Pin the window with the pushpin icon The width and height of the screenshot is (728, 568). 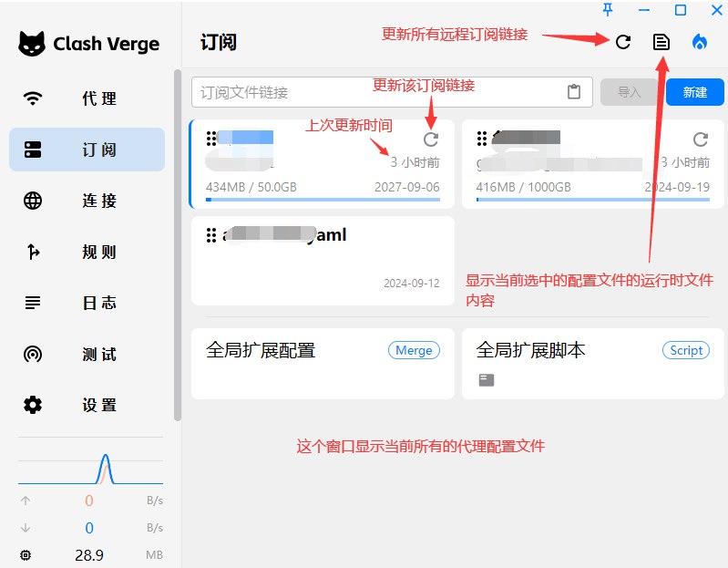tap(609, 10)
